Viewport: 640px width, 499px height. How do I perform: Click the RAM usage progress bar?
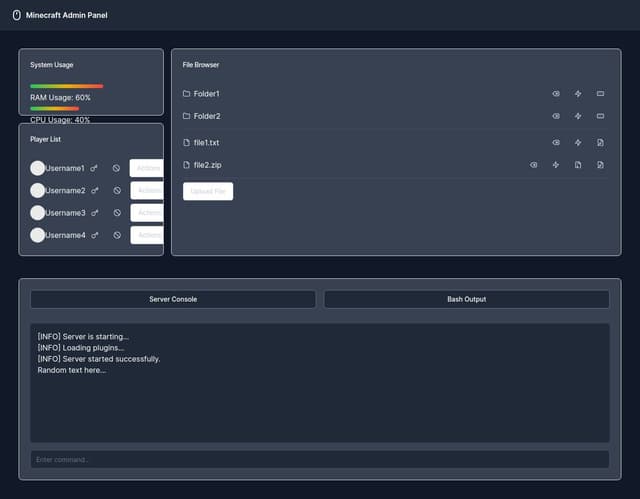click(67, 86)
